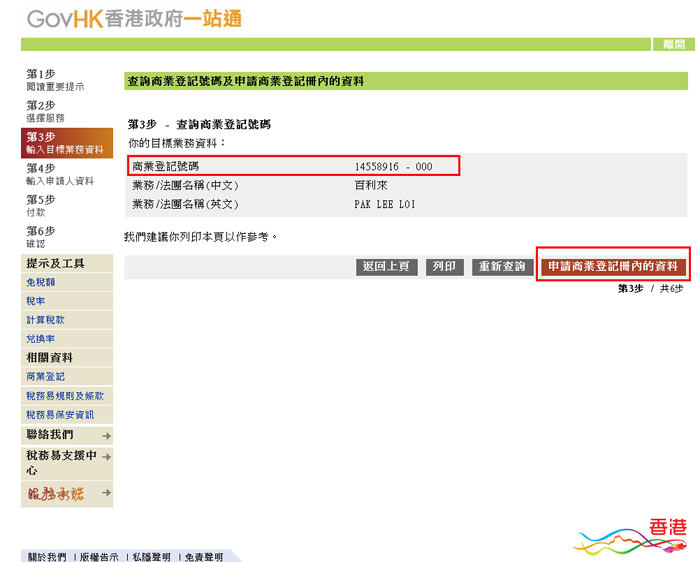Click 申請商業登記冊內的資料 button

pos(613,267)
